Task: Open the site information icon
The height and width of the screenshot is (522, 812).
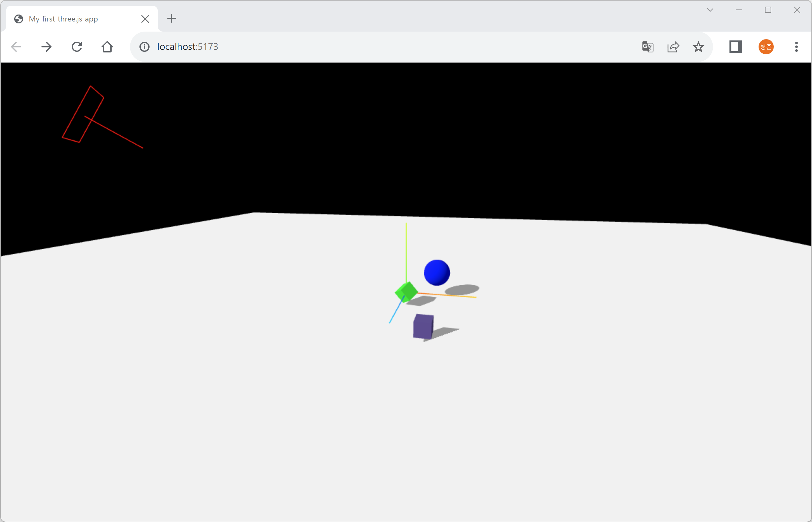Action: (x=145, y=47)
